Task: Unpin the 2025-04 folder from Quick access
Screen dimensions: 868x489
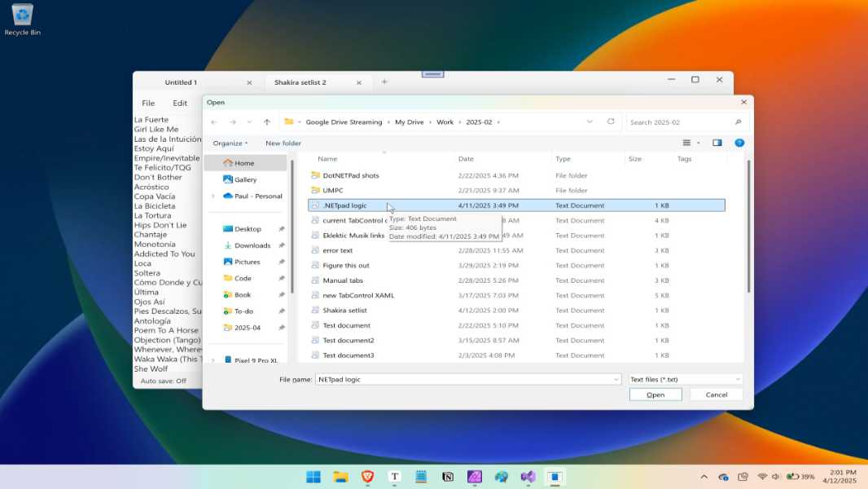Action: coord(280,327)
